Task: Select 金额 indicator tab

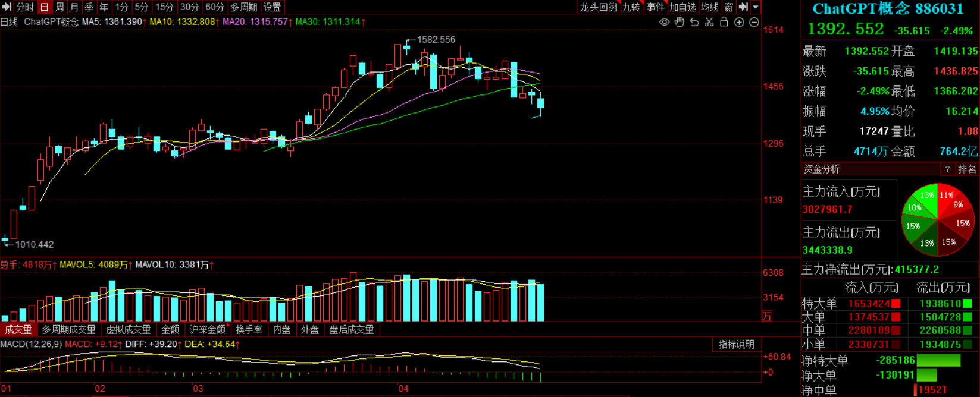Action: pos(170,329)
